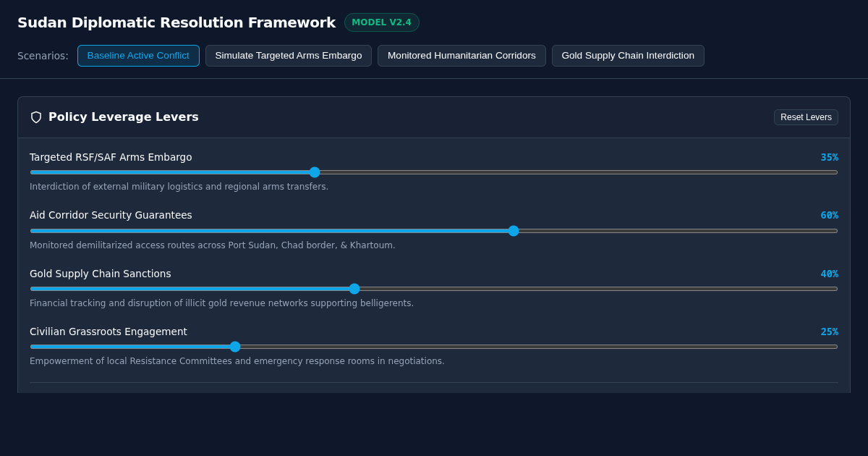Click the Civilian Grassroots Engagement slider handle
The width and height of the screenshot is (868, 456).
(x=235, y=347)
